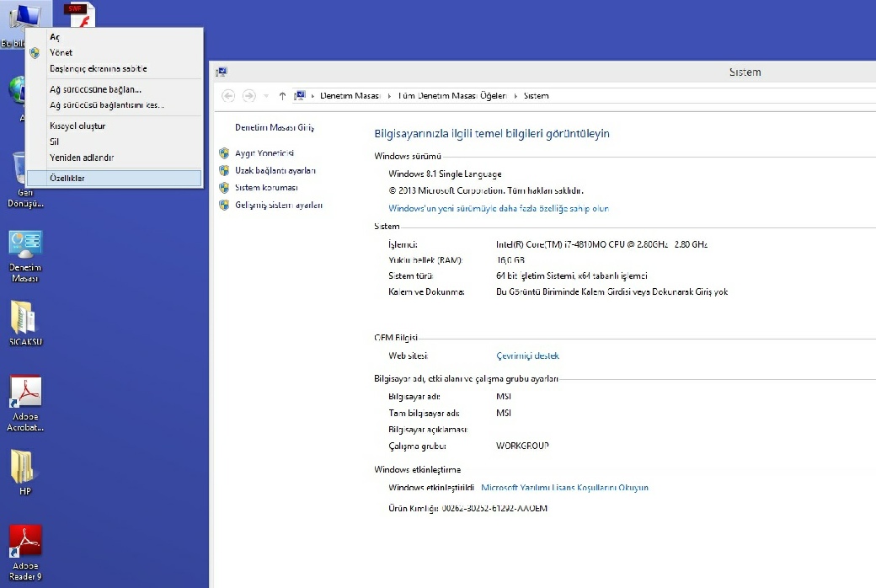Click the 64 bit İşletim Sistemi value

point(572,275)
